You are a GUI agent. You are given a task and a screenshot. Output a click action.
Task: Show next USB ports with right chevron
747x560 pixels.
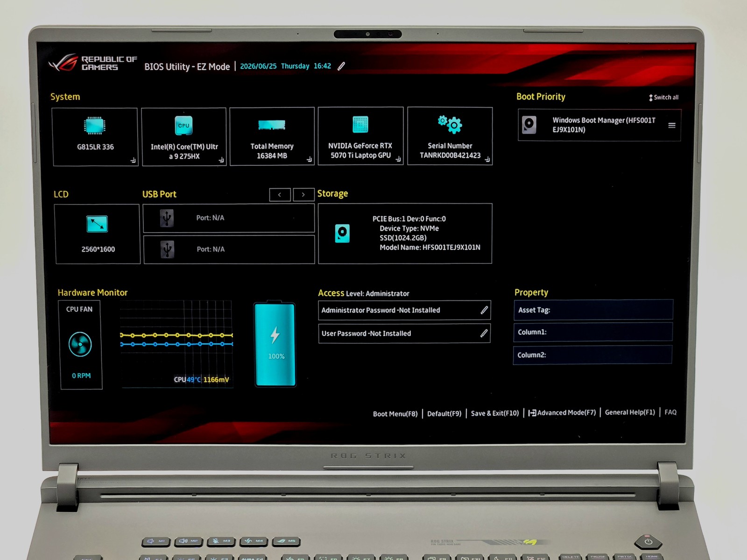[x=303, y=195]
